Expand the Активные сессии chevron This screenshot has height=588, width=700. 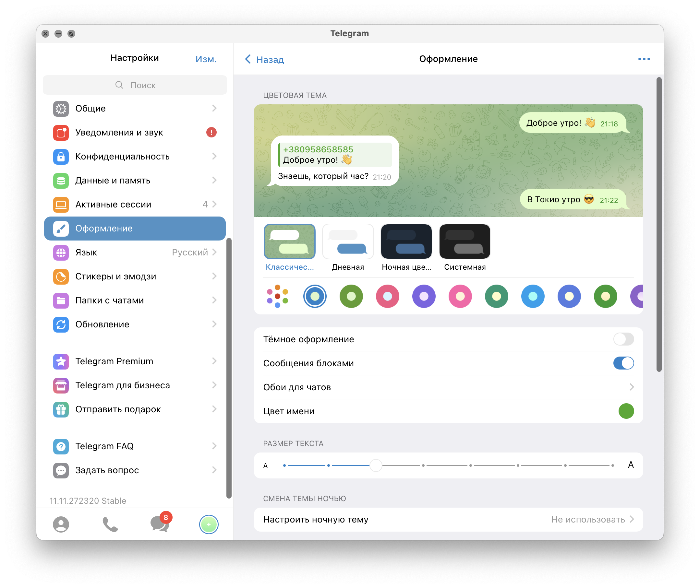[x=214, y=204]
